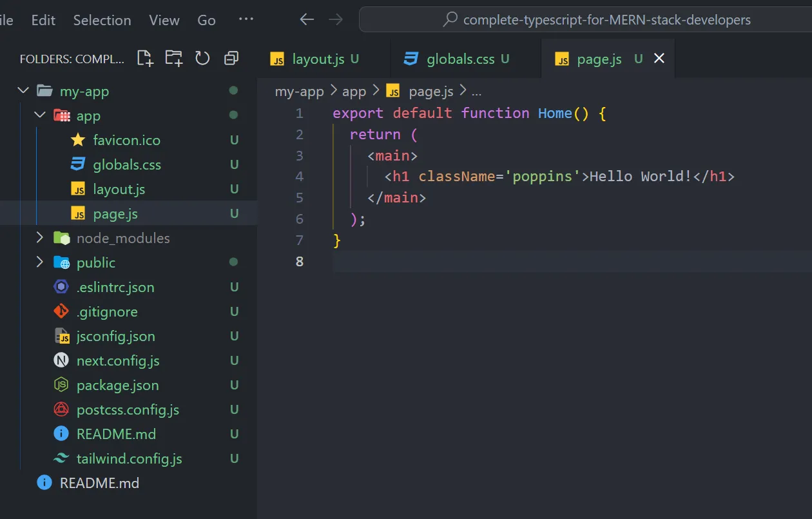Image resolution: width=812 pixels, height=519 pixels.
Task: Go forward using the right arrow icon
Action: 336,19
